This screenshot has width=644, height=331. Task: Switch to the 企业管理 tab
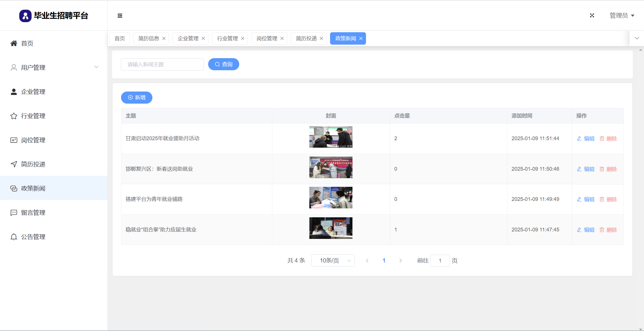188,39
